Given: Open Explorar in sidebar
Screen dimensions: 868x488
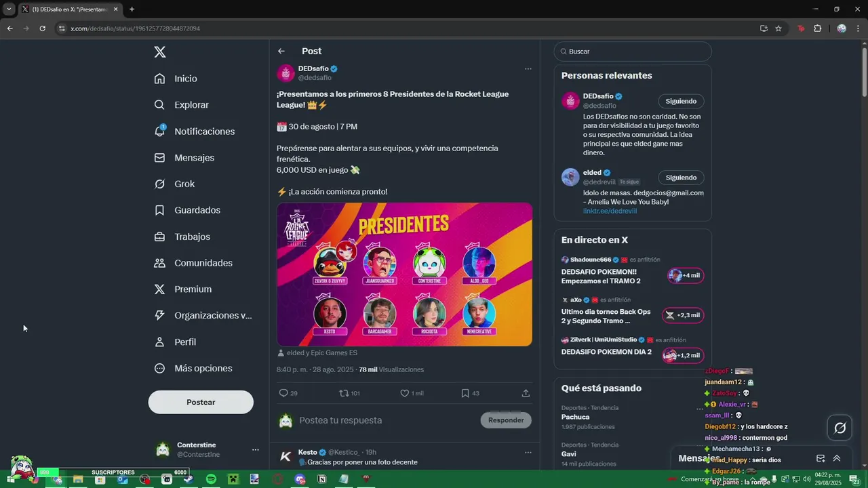Looking at the screenshot, I should click(x=181, y=105).
